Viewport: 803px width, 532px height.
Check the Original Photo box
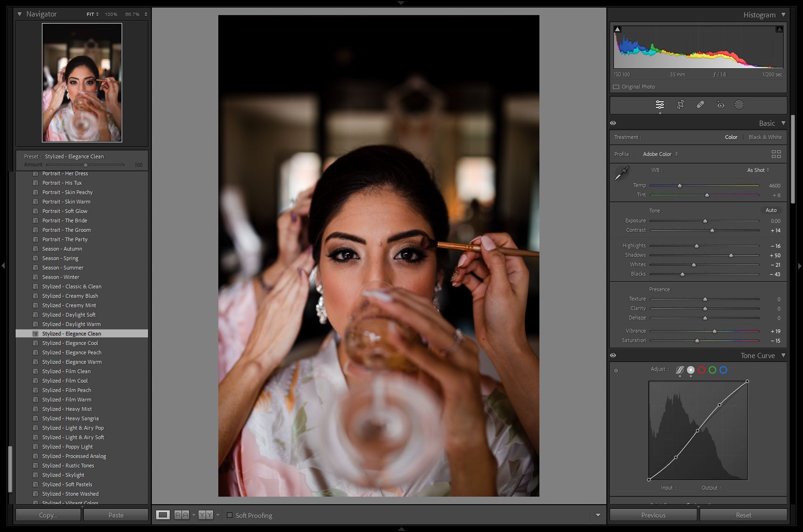coord(616,87)
